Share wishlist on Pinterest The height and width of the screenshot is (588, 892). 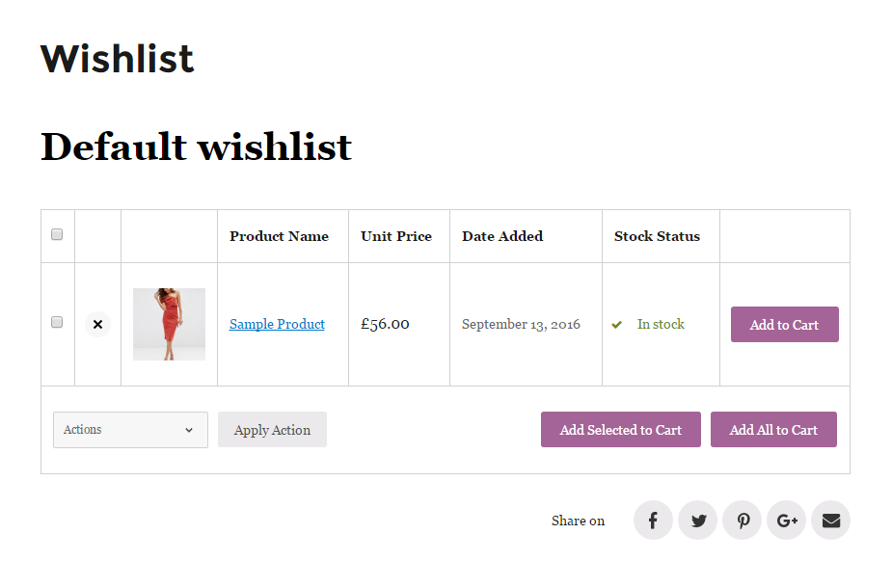point(743,521)
